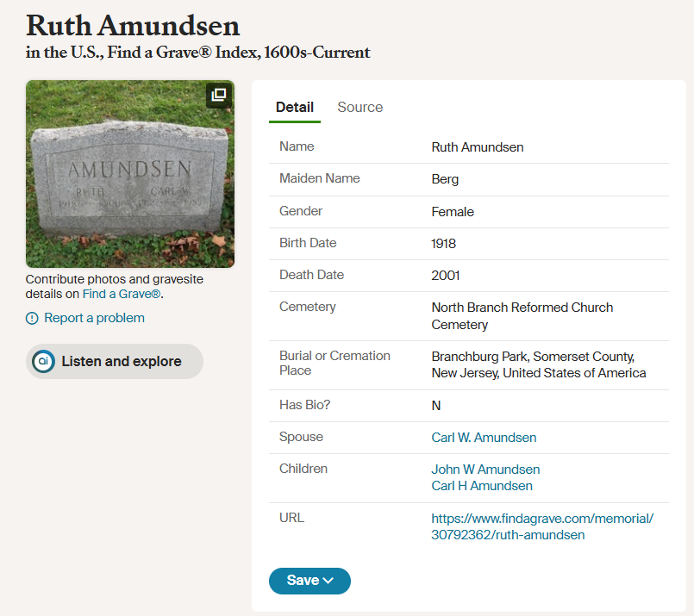Click the Save button
The width and height of the screenshot is (694, 616).
(303, 582)
